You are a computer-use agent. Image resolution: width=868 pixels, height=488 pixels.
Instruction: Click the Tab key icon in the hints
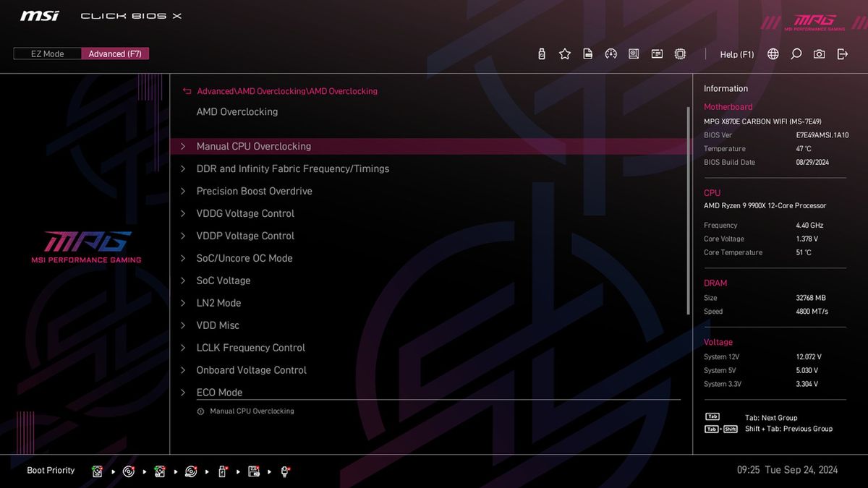(712, 417)
